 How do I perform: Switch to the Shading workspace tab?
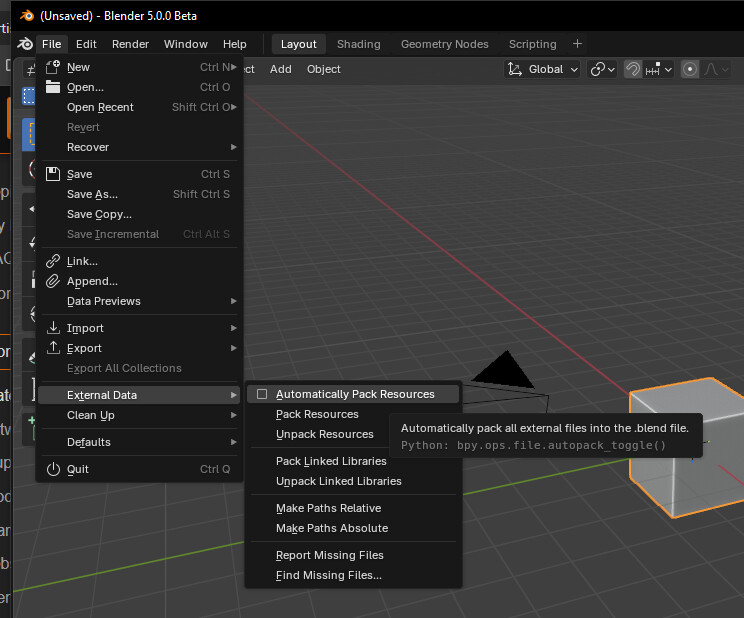pos(358,44)
